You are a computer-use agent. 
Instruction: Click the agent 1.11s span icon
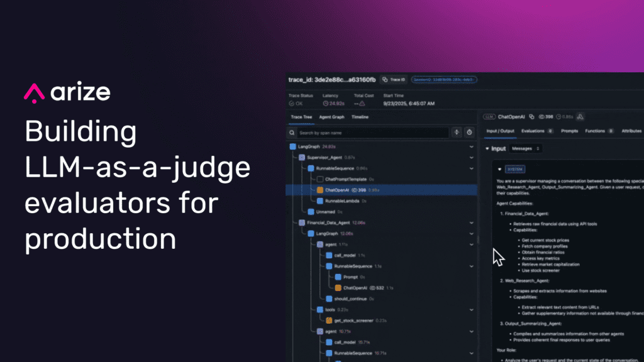point(320,244)
